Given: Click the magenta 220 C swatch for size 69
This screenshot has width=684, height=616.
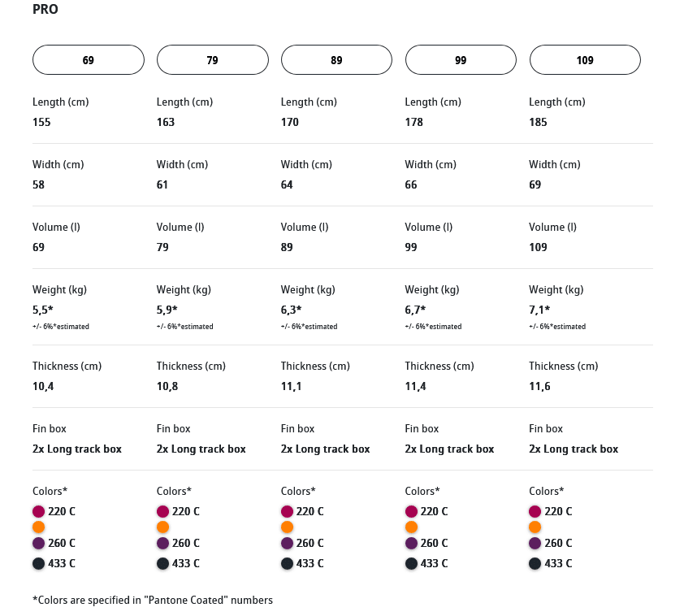Looking at the screenshot, I should click(x=39, y=512).
